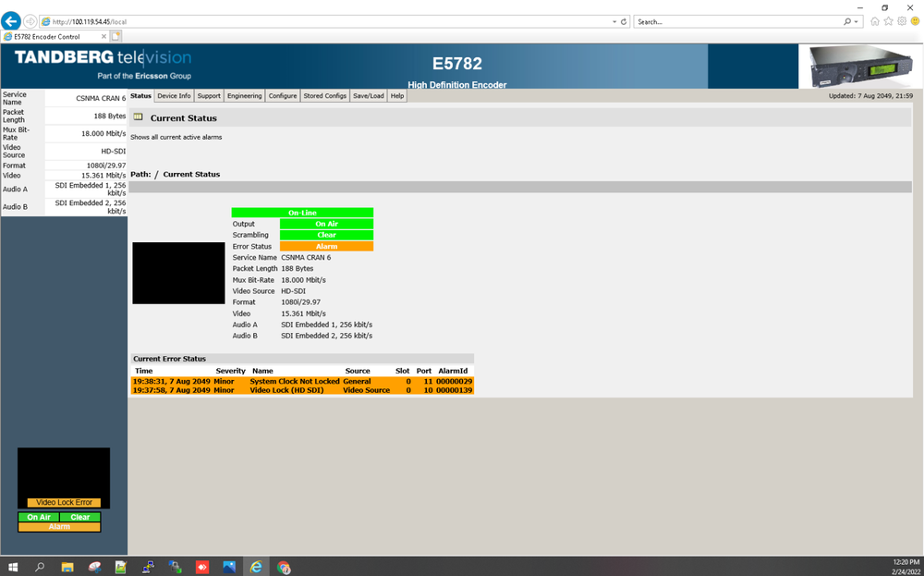The height and width of the screenshot is (576, 924).
Task: Open taskbar search magnifier
Action: pos(40,567)
